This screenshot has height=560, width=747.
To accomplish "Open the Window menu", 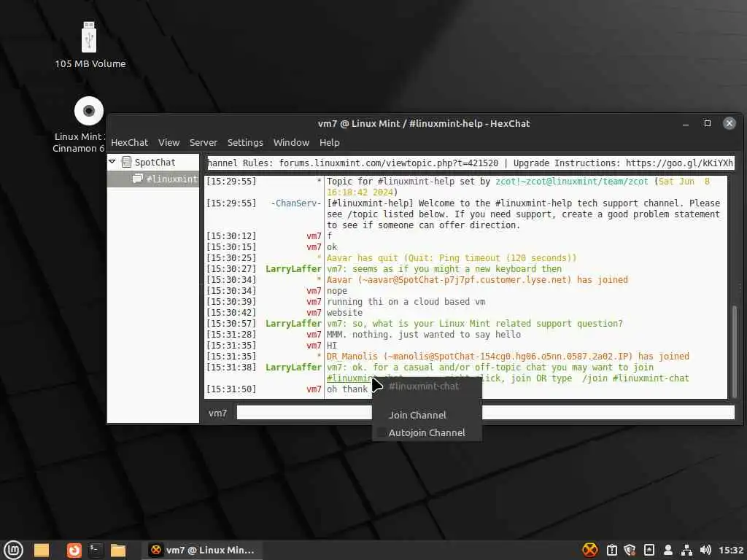I will click(x=291, y=142).
